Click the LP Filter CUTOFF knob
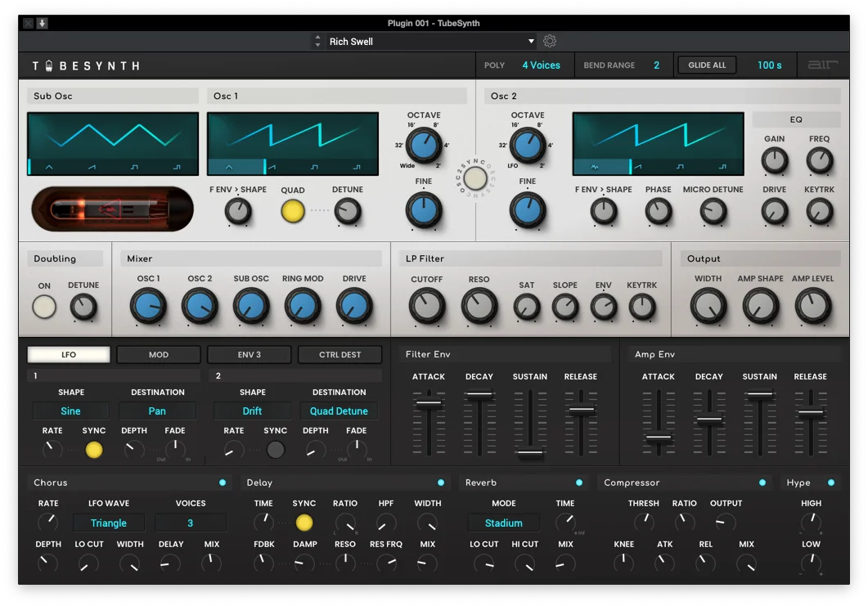 click(x=427, y=306)
